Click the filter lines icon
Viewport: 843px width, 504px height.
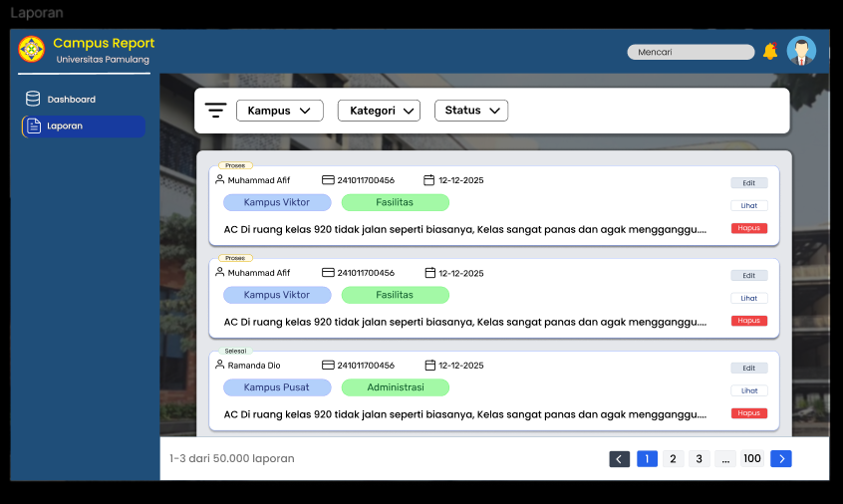coord(215,111)
